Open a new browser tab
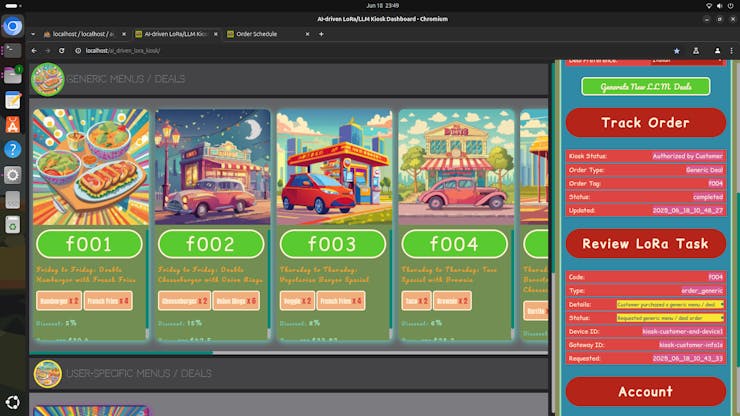This screenshot has width=740, height=416. point(320,33)
